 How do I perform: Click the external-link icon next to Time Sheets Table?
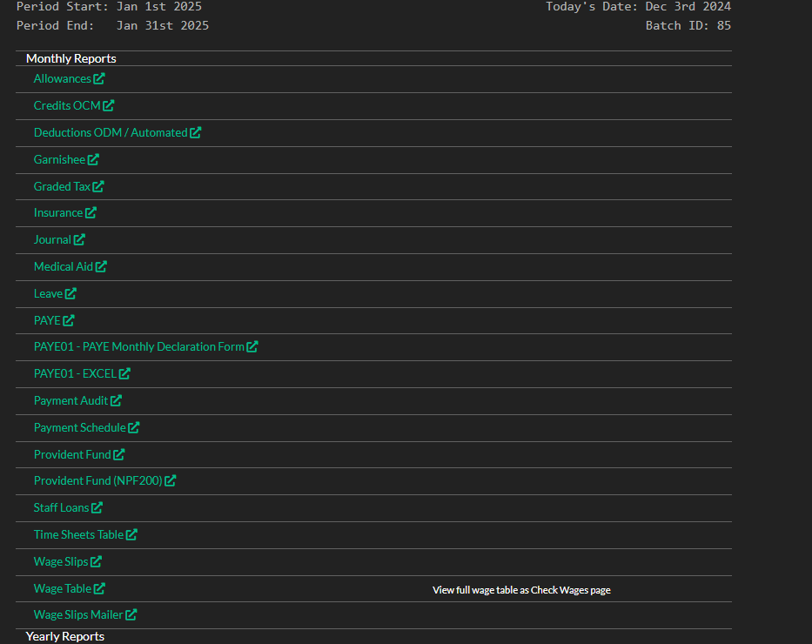pos(131,535)
